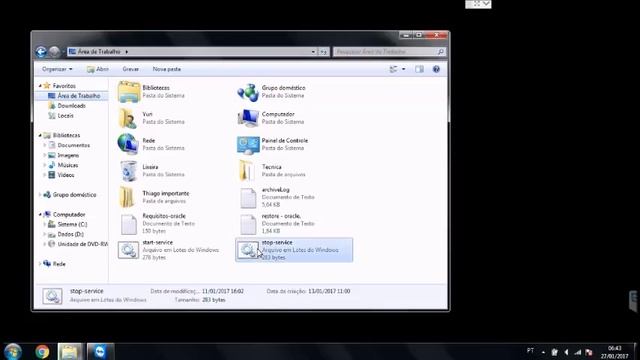Click the Action Center flag tray icon

[x=589, y=352]
